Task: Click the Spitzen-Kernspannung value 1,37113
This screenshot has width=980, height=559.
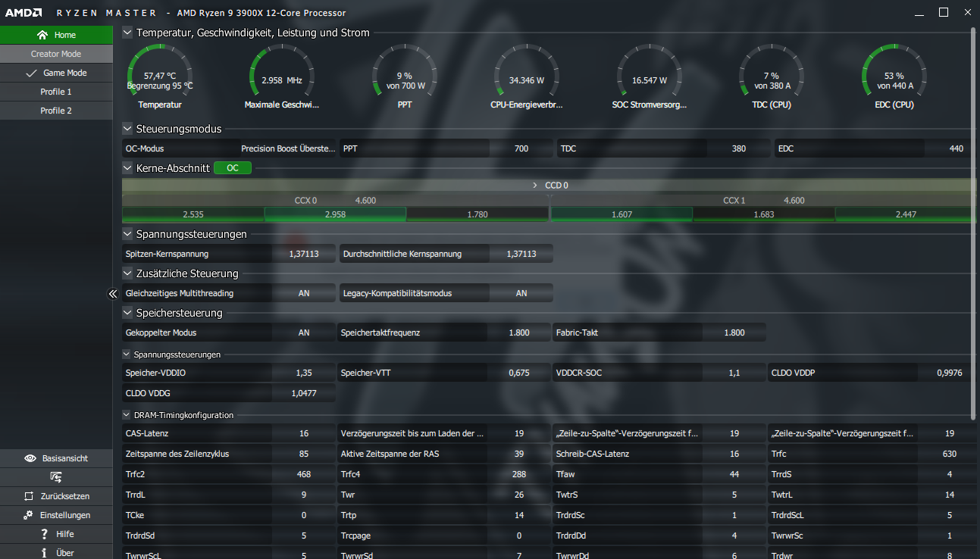Action: [304, 254]
